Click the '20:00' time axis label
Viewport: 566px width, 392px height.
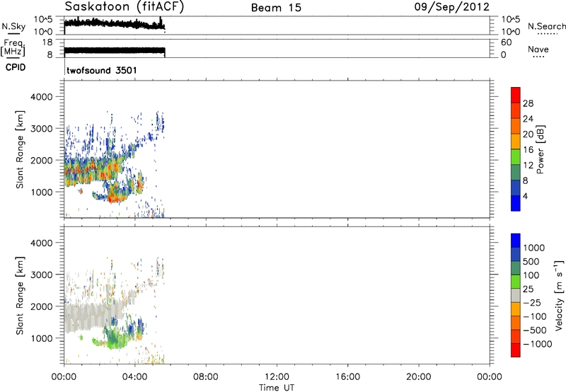tap(418, 377)
